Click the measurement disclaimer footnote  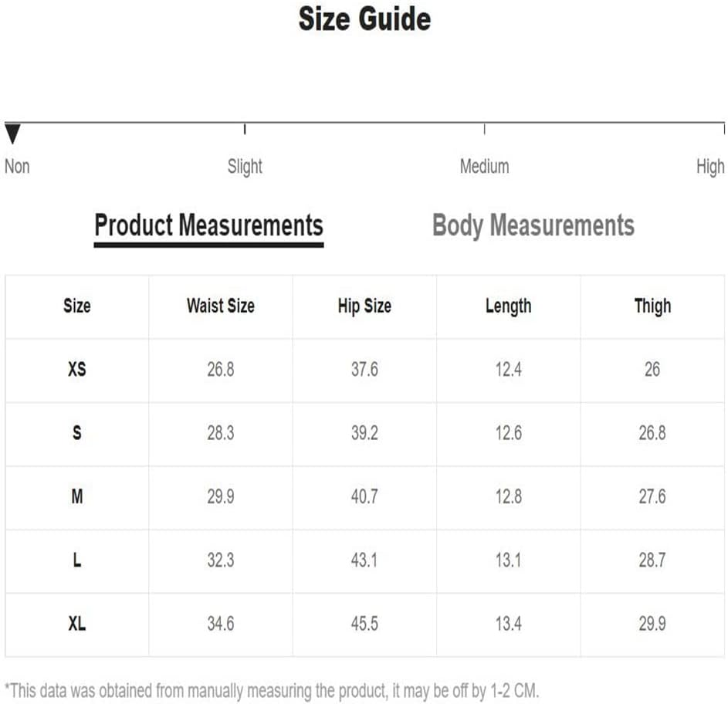pyautogui.click(x=272, y=691)
